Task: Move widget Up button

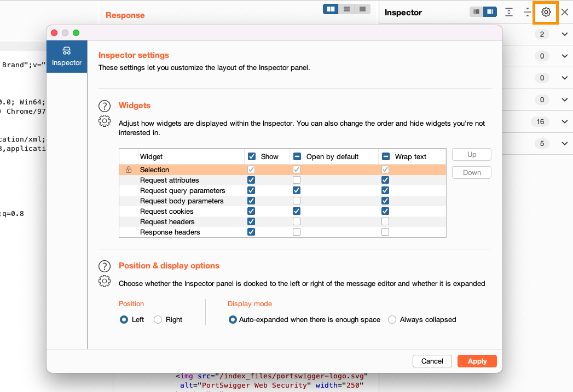Action: click(x=471, y=154)
